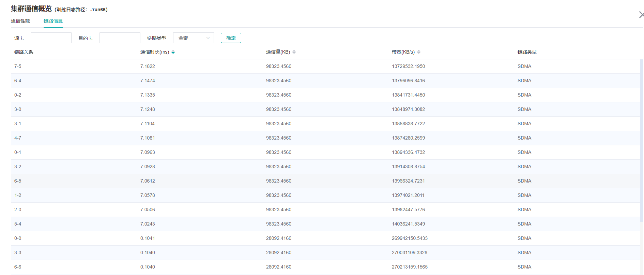Focus the 源卡 input field
644x275 pixels.
click(x=51, y=38)
